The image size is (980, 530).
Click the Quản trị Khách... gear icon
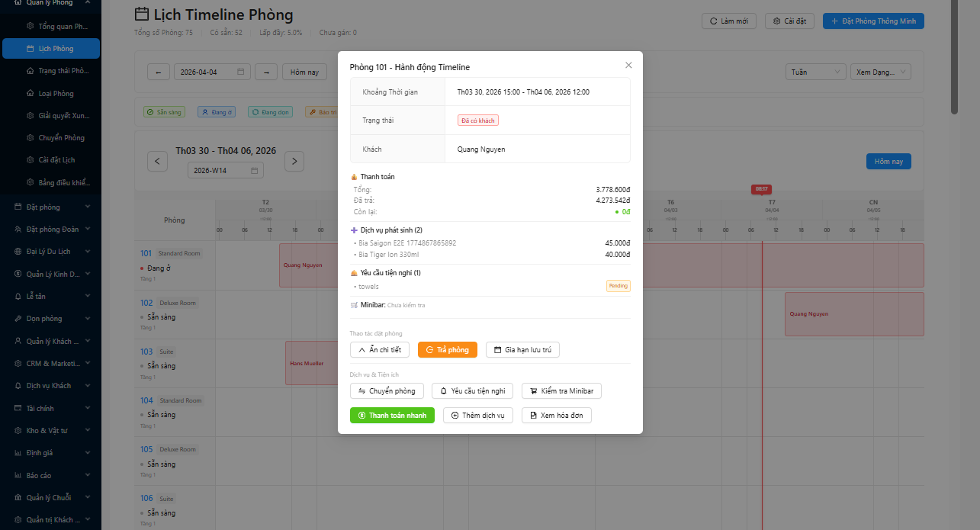coord(18,519)
